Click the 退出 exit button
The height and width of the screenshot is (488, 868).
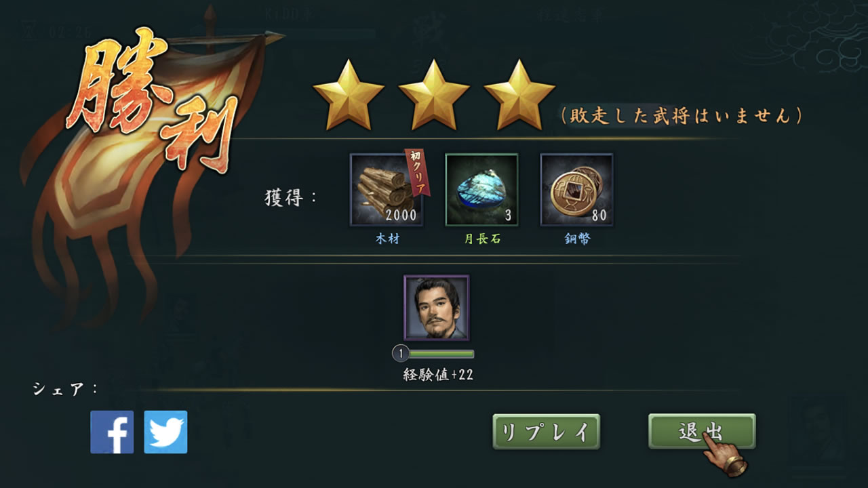tap(702, 432)
